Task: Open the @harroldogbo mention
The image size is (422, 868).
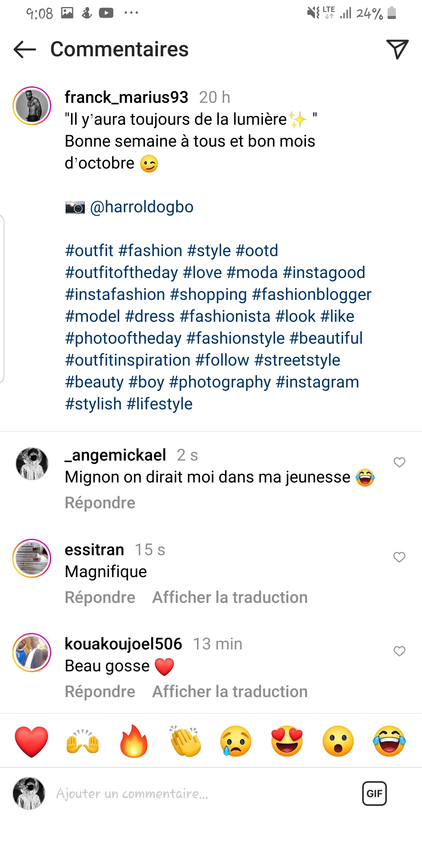Action: point(141,207)
